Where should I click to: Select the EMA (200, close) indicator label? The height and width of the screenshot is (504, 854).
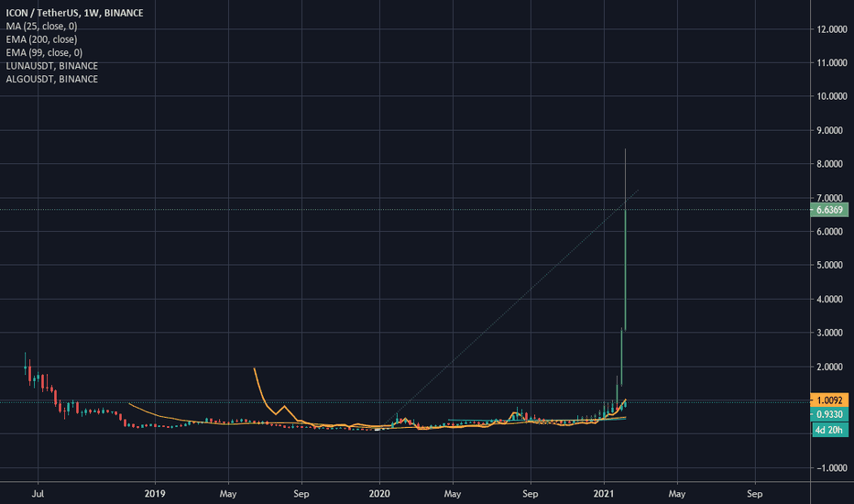[x=41, y=39]
